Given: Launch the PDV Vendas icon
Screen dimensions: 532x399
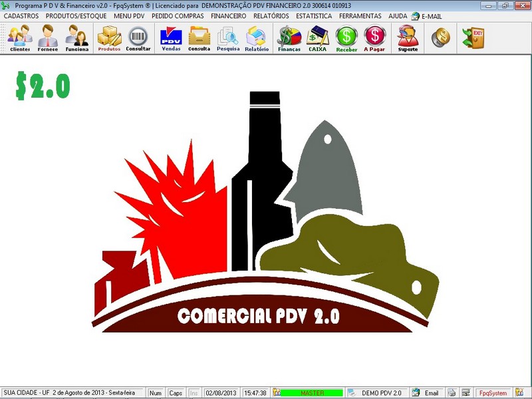Looking at the screenshot, I should [171, 38].
